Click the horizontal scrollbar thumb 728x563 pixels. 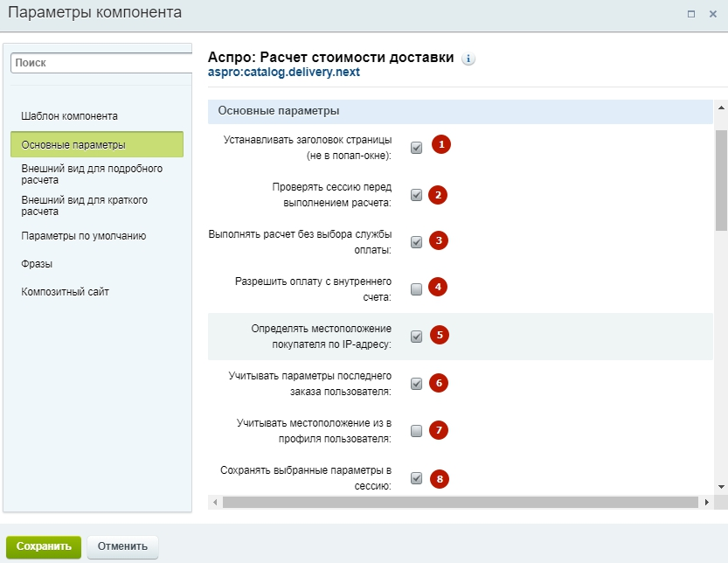pyautogui.click(x=461, y=502)
